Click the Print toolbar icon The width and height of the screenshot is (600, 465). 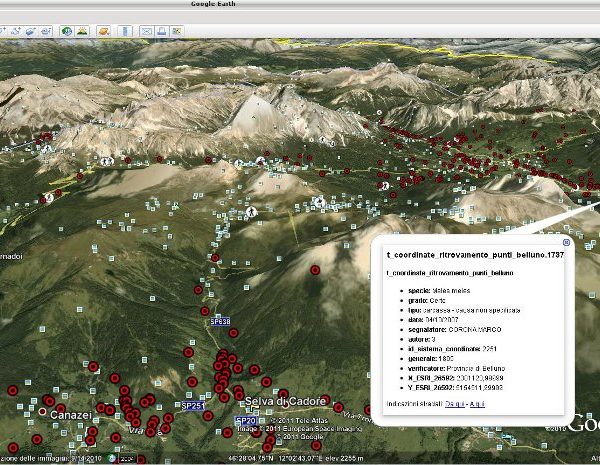(160, 31)
